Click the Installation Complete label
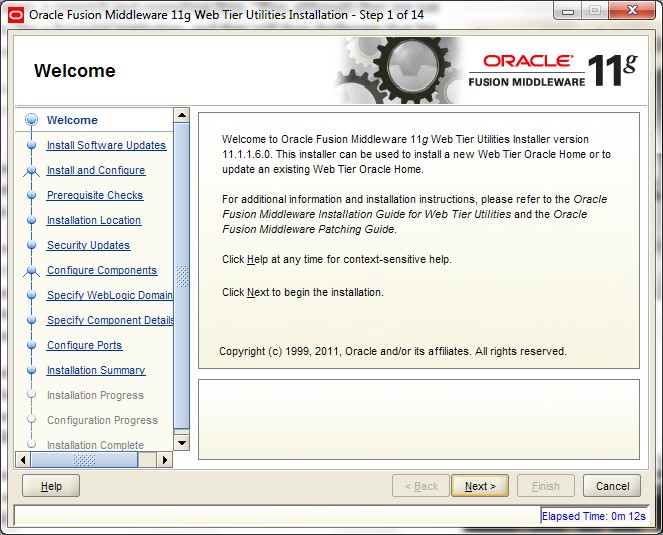 [x=95, y=445]
